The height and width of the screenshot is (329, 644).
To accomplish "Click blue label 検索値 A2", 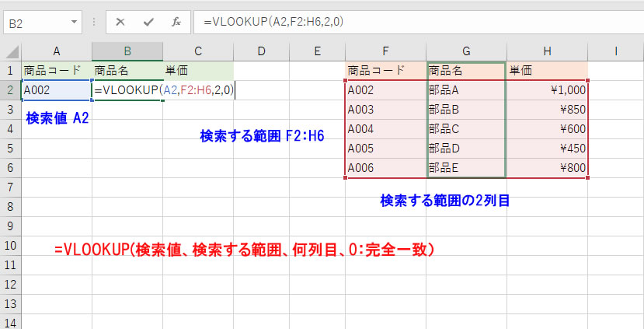I will 57,118.
